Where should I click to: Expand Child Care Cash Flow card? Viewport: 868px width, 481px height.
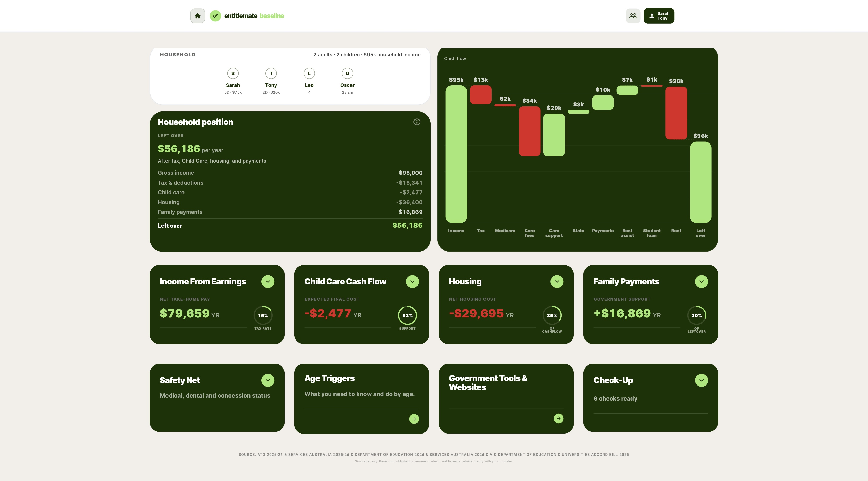point(412,281)
